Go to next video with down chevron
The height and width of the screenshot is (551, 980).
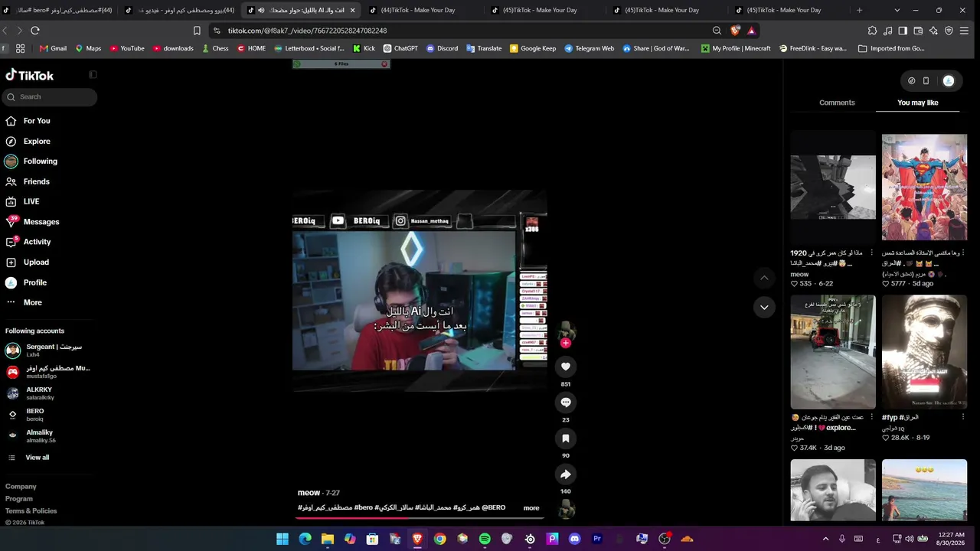[764, 307]
